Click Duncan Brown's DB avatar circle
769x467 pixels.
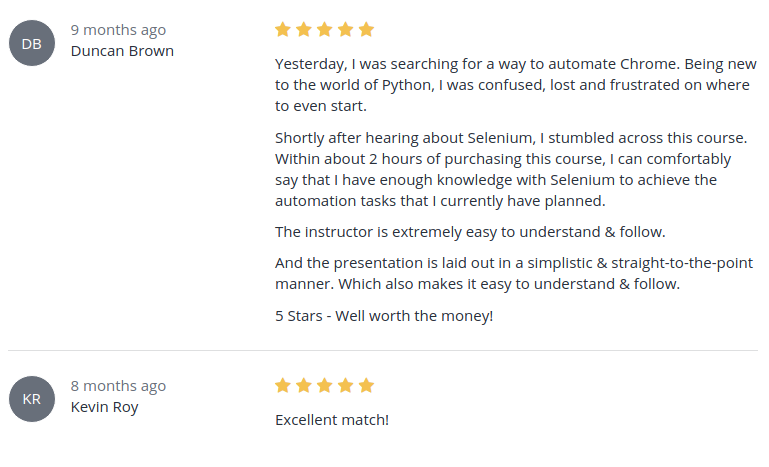31,43
